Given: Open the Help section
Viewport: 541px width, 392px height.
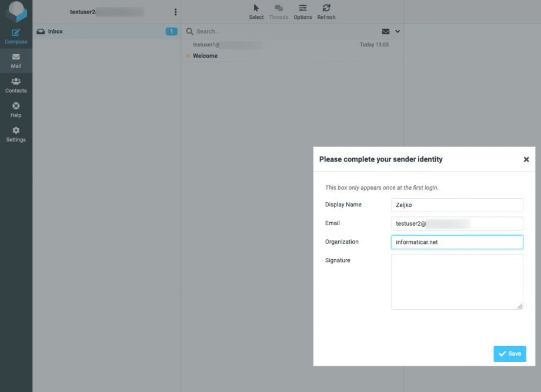Looking at the screenshot, I should (16, 109).
